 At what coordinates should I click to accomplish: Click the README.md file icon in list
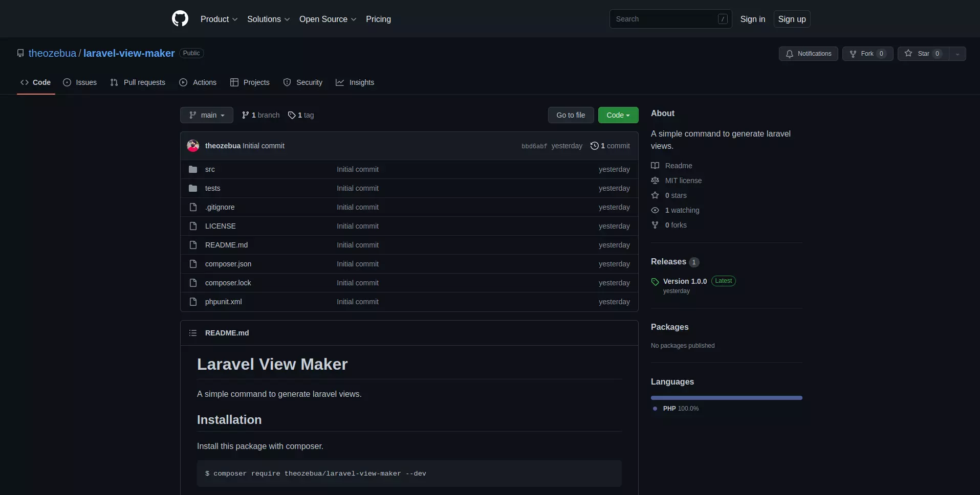tap(193, 245)
